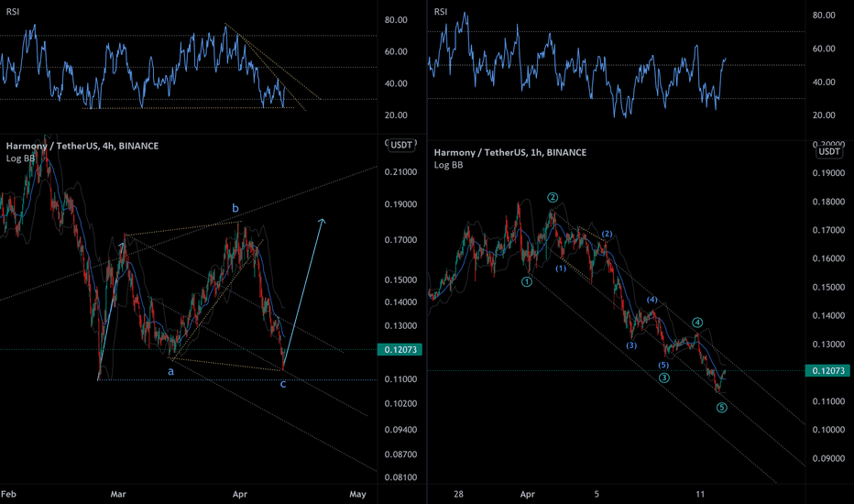Screen dimensions: 854x504
Task: Click the Feb date on the 4h time axis
Action: (x=8, y=494)
